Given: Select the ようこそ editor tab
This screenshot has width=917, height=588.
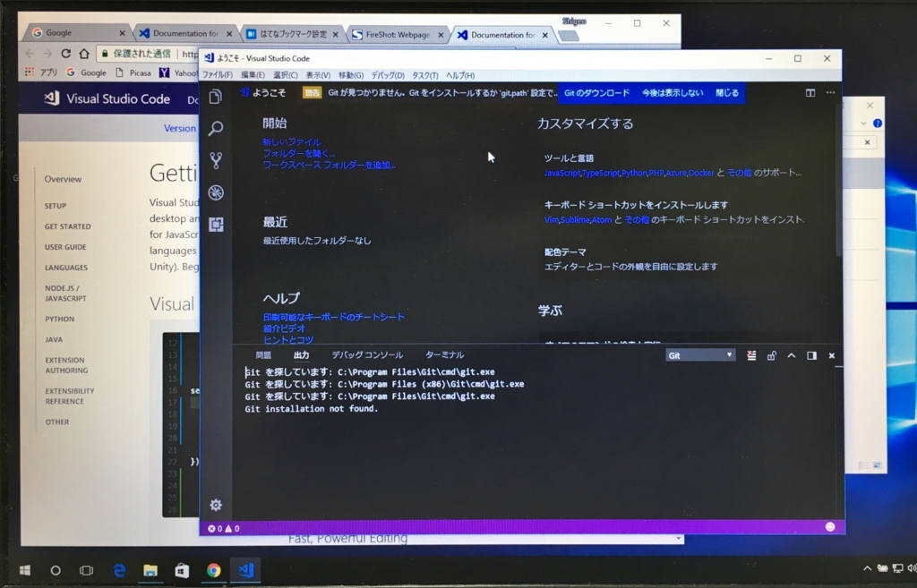Looking at the screenshot, I should pos(264,92).
